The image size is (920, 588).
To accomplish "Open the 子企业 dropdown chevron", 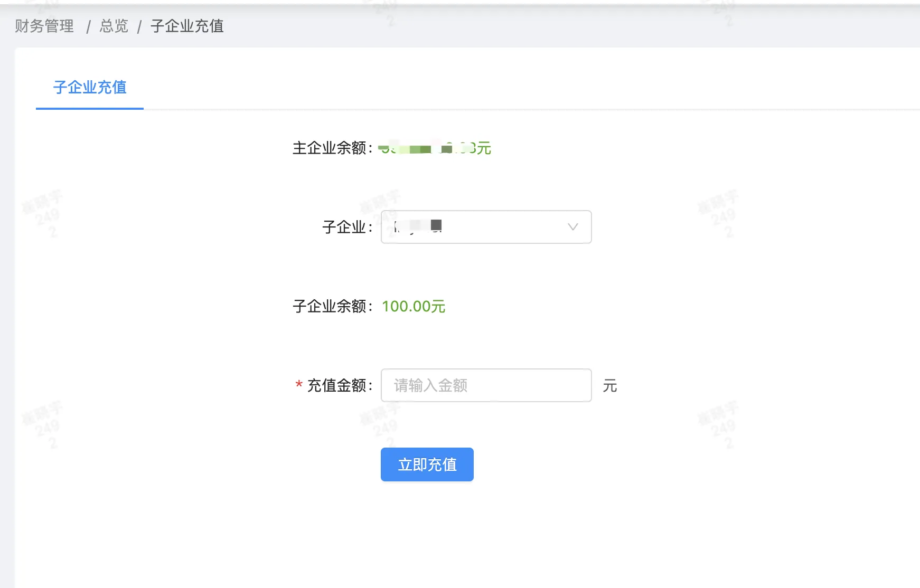I will [573, 227].
